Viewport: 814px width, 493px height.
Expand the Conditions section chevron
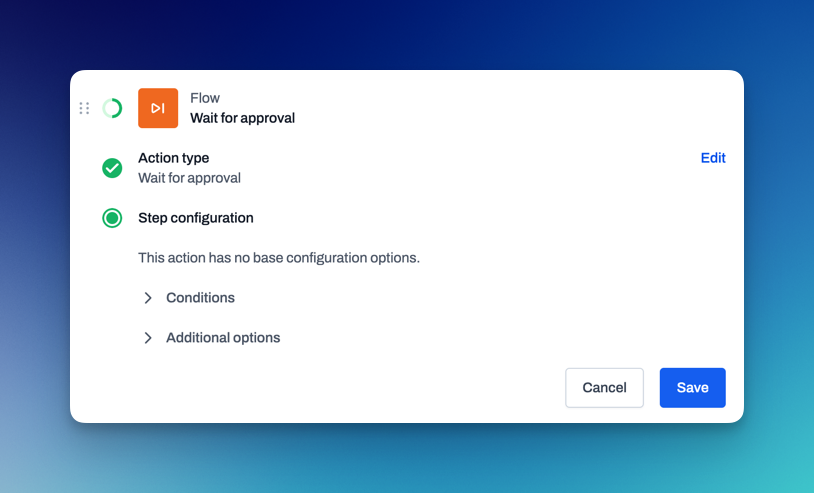tap(148, 298)
